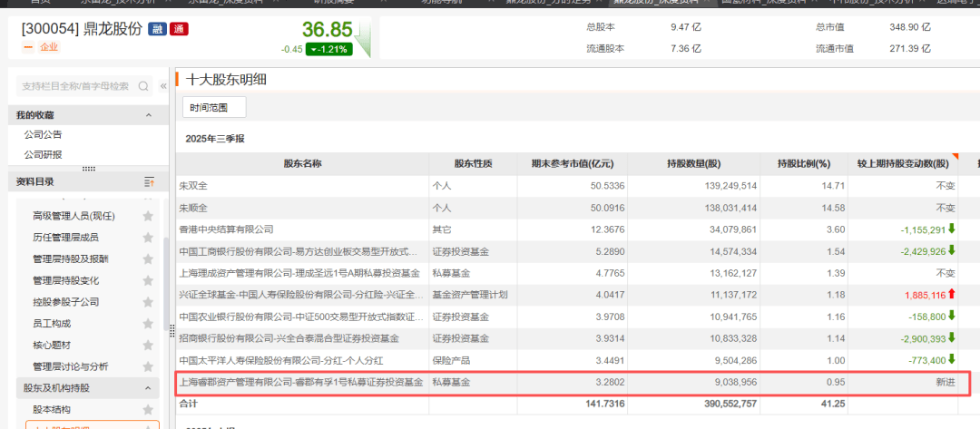
Task: Click shareholder name 朱双全
Action: tap(194, 185)
